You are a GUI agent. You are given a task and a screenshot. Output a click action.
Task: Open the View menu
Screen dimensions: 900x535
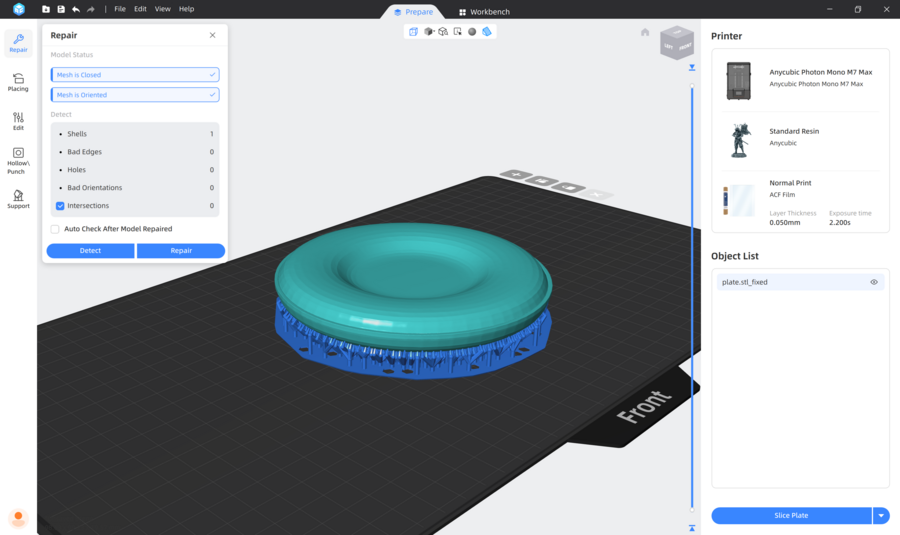(x=162, y=9)
